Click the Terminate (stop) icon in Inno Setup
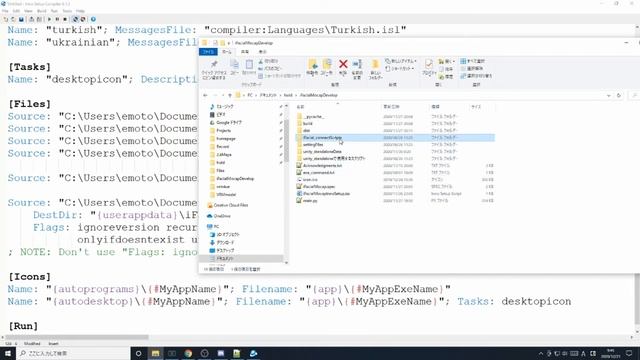 (x=65, y=19)
